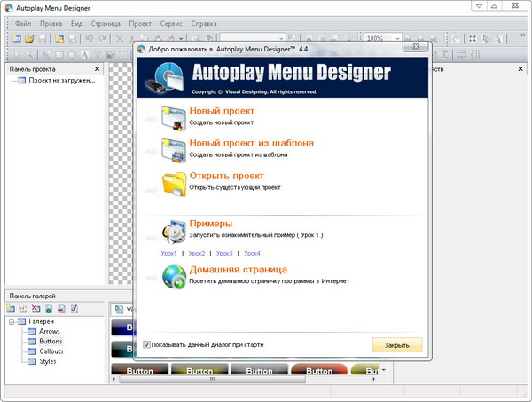Collapse the Галереи tree node
Screen dimensions: 532x402
click(x=12, y=321)
